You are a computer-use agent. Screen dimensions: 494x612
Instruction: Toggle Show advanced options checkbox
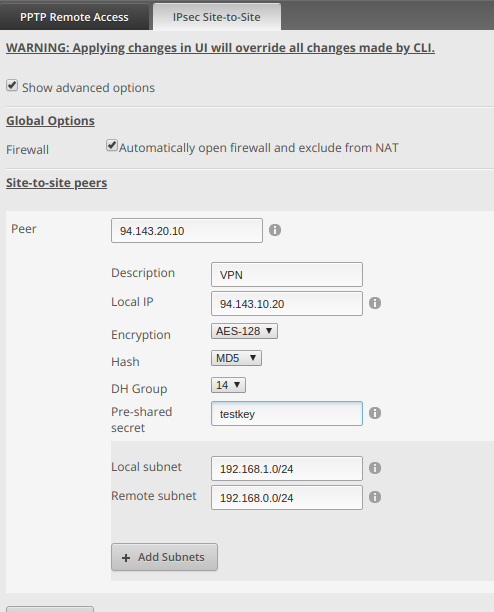click(x=12, y=85)
